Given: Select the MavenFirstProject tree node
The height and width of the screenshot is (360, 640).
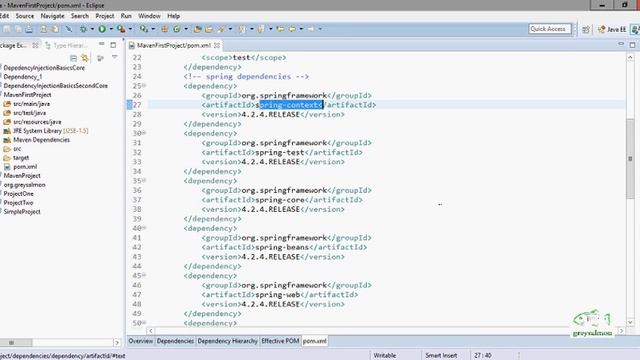Looking at the screenshot, I should [27, 95].
